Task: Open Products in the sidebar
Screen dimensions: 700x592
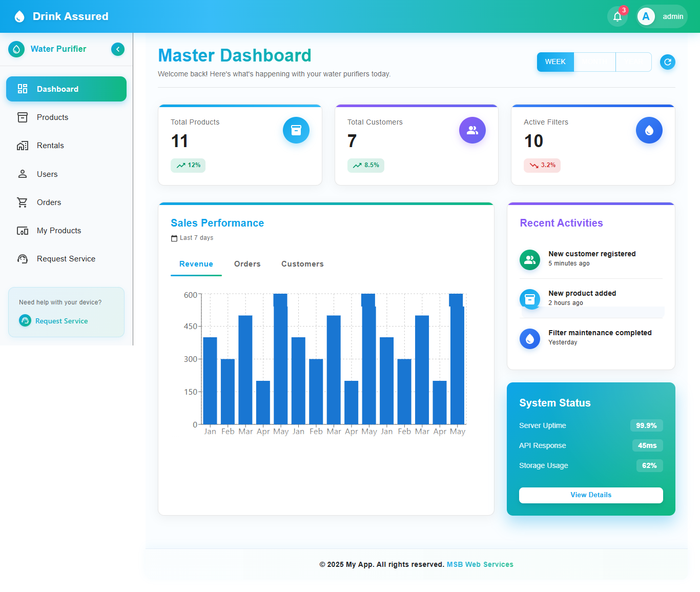Action: (52, 117)
